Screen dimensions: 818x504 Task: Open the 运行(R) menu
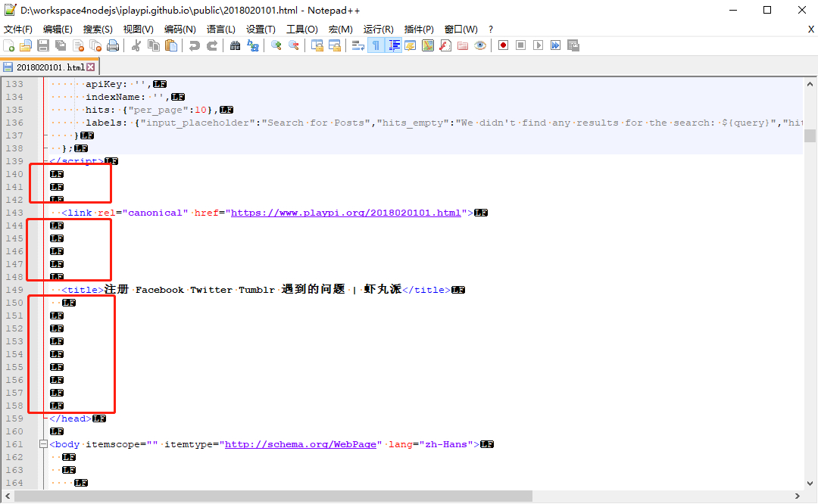point(378,30)
